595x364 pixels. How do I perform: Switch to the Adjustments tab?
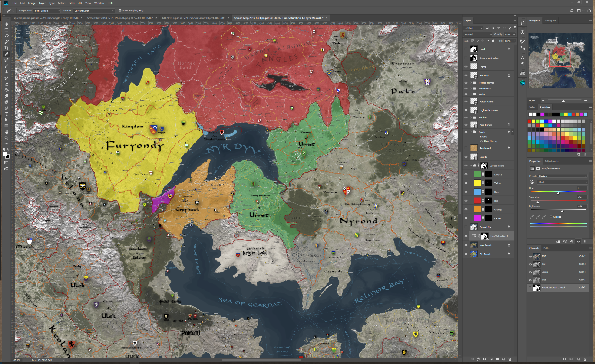[x=551, y=161]
